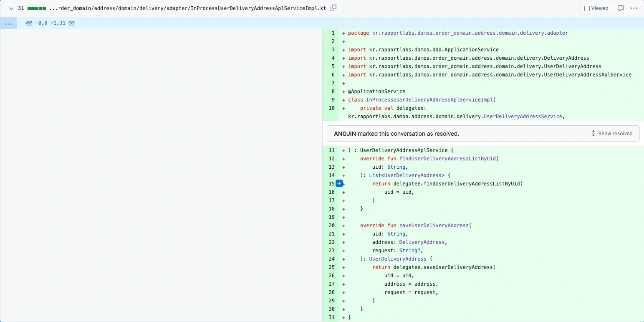Click Show resolved to reveal the conversation

click(x=615, y=134)
